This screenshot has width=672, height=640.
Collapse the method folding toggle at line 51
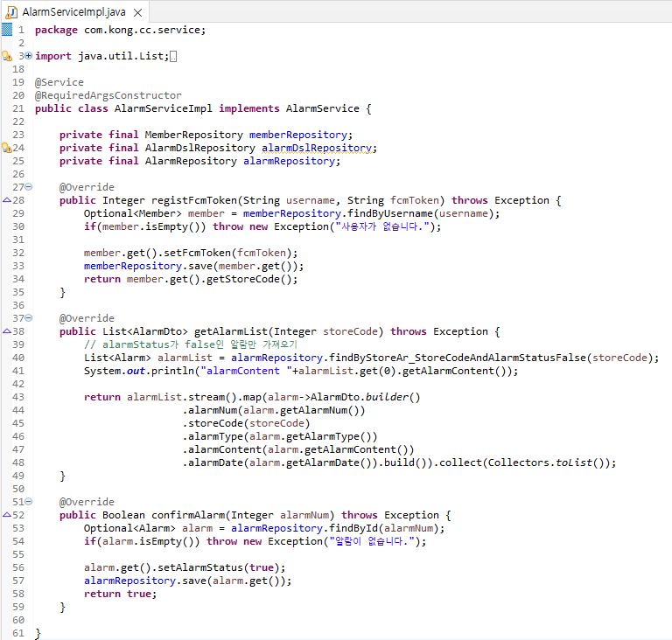(x=29, y=501)
